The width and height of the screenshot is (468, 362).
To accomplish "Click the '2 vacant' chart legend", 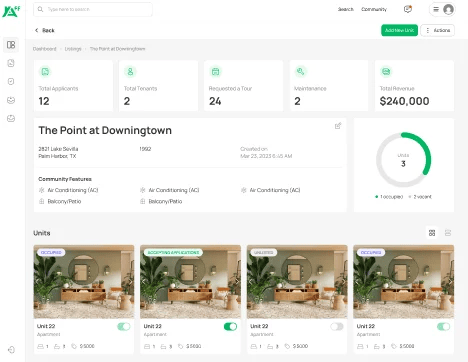I will pyautogui.click(x=420, y=197).
